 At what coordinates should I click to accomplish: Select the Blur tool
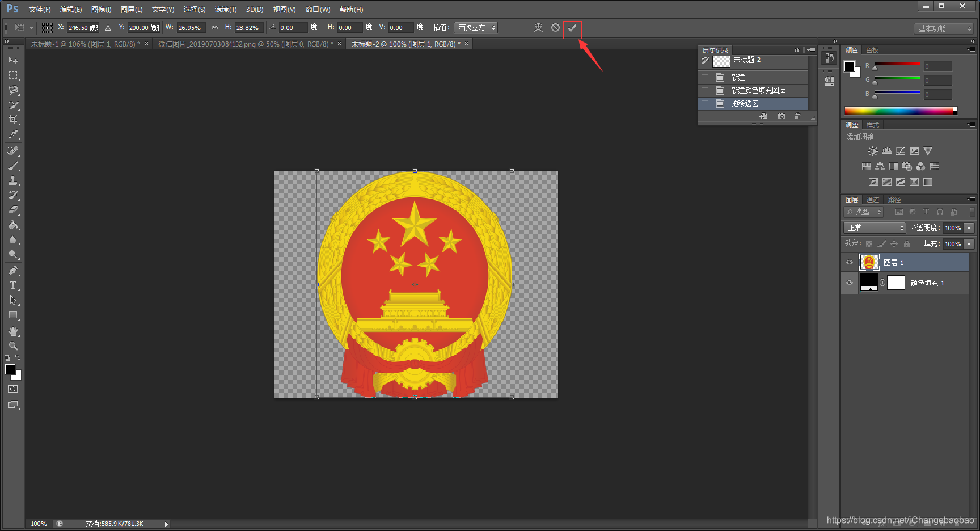tap(13, 239)
